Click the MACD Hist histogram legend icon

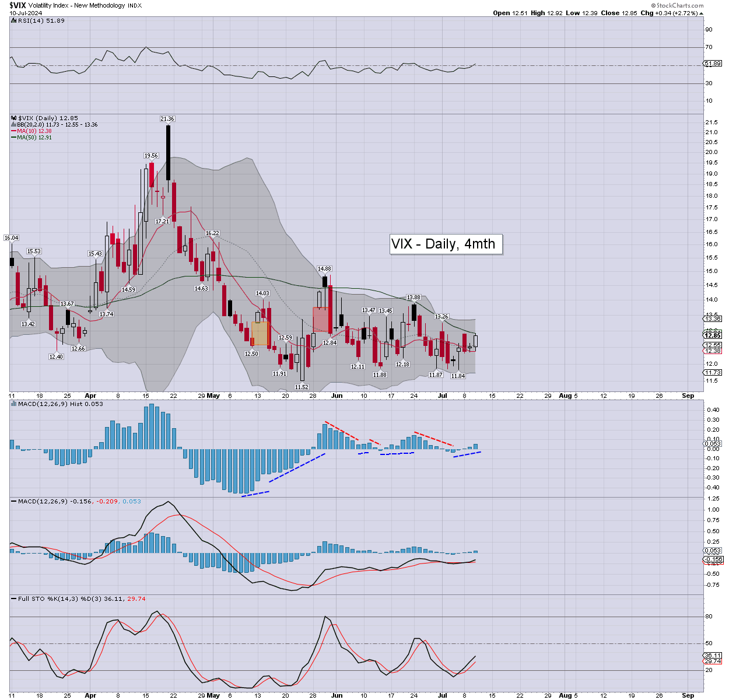click(x=14, y=404)
